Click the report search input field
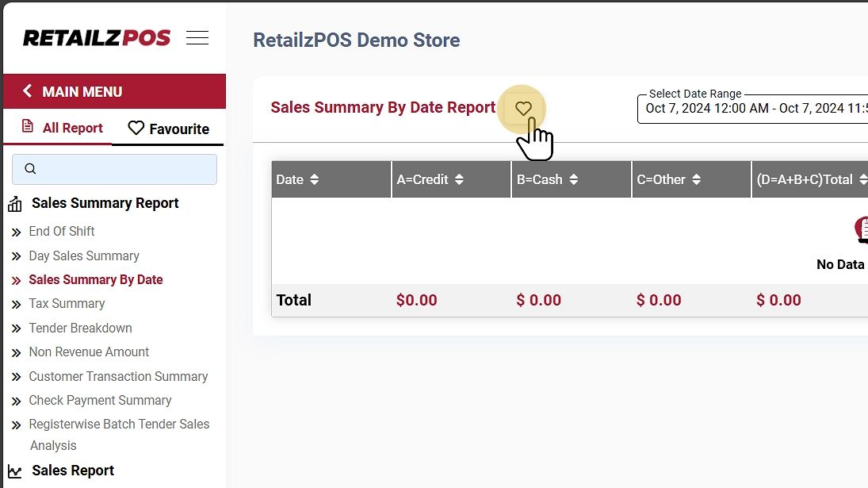This screenshot has width=868, height=488. click(123, 169)
